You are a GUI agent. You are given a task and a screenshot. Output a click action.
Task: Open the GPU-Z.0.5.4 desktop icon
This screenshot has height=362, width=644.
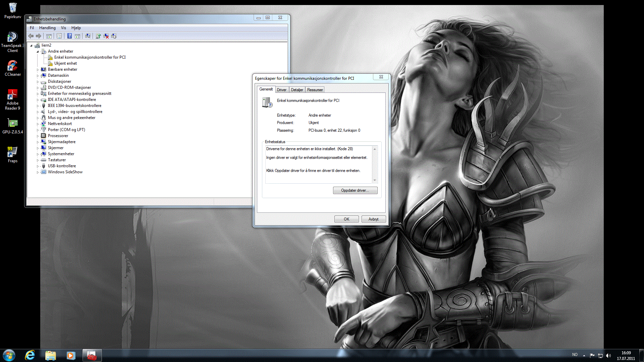12,126
